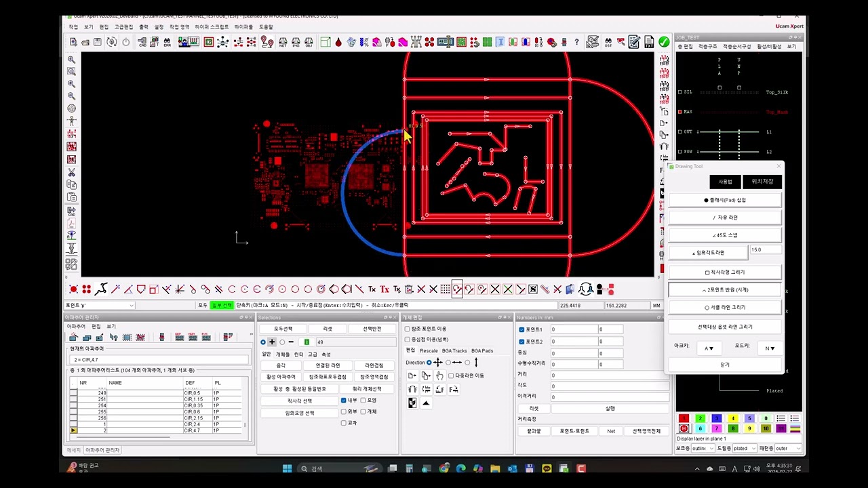Click the save diskette icon in top toolbar
Image resolution: width=868 pixels, height=488 pixels.
[x=98, y=42]
